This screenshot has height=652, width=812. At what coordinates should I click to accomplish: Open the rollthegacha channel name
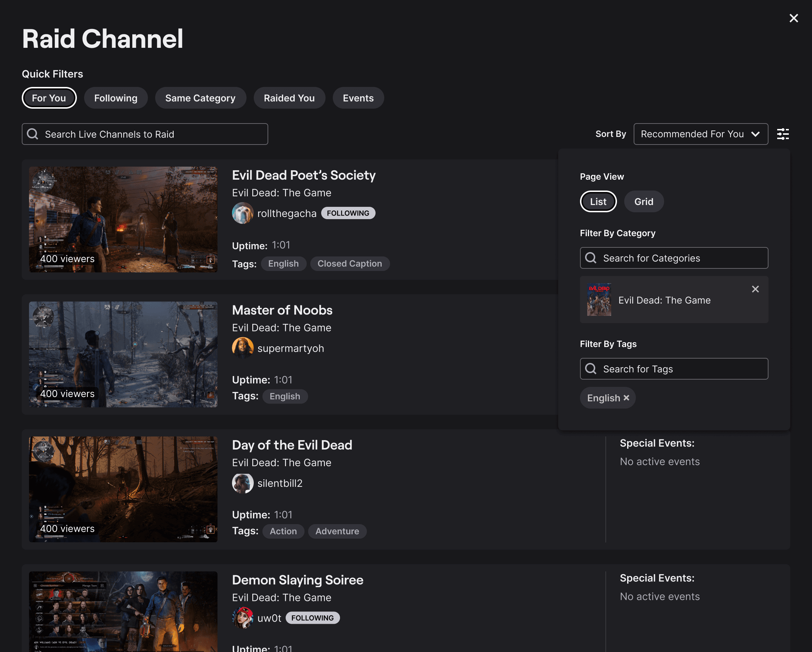287,213
